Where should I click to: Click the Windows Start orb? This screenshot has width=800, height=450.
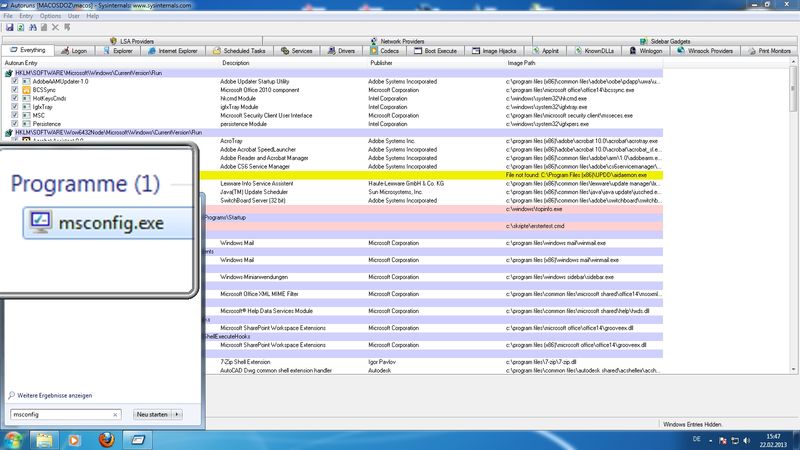[14, 438]
